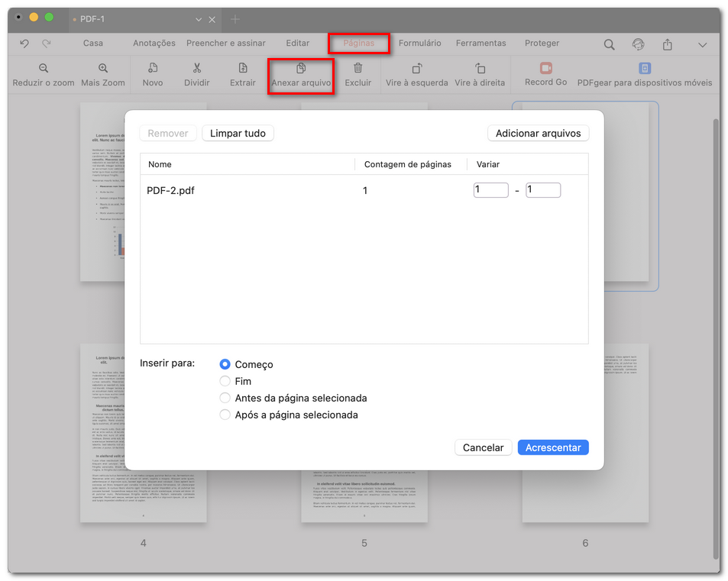
Task: Click the Anexar arquivo icon
Action: [x=301, y=69]
